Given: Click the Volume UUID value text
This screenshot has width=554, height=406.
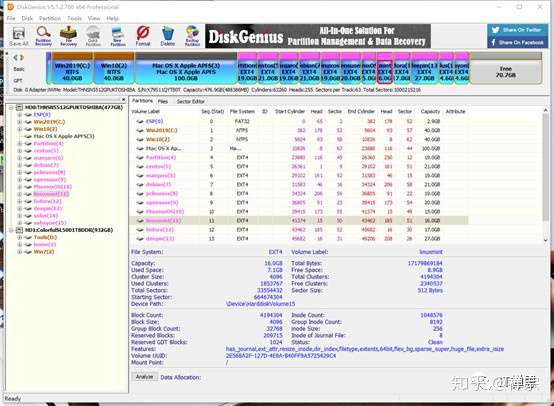Looking at the screenshot, I should point(281,356).
